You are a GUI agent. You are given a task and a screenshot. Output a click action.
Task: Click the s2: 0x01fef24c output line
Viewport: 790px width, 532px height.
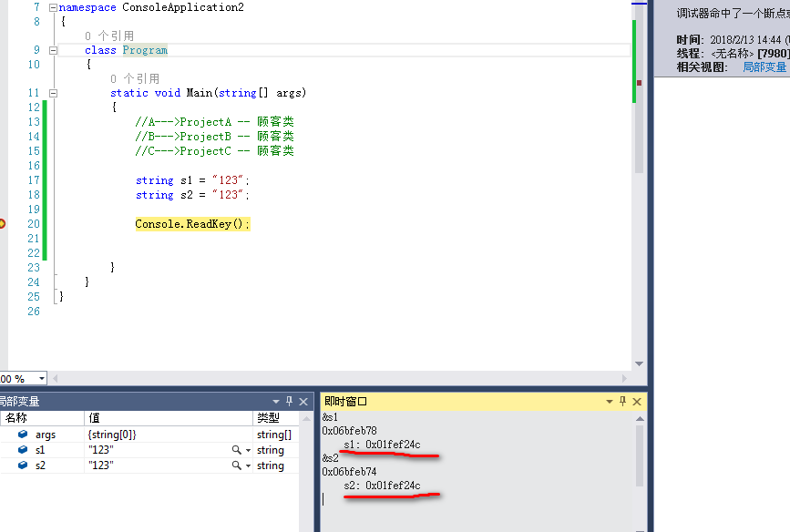(x=382, y=486)
